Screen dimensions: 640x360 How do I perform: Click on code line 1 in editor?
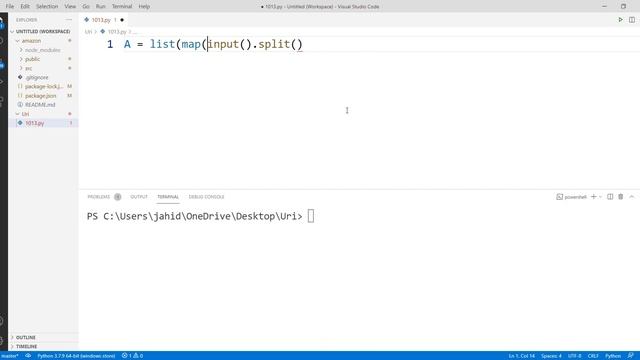point(213,44)
